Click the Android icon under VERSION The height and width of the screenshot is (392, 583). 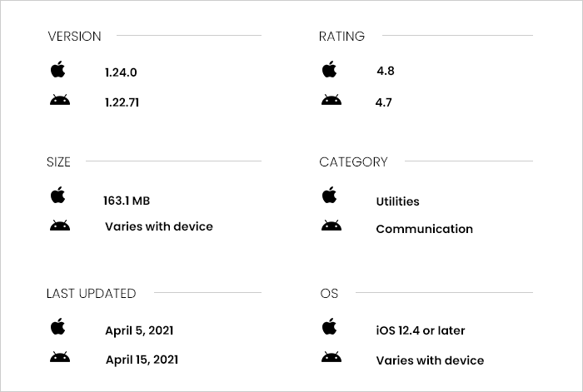[60, 100]
